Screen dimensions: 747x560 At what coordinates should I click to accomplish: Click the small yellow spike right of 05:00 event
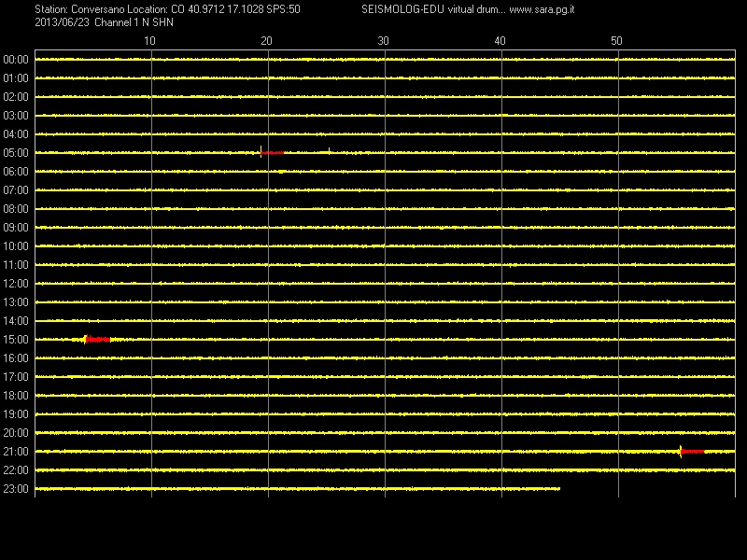click(x=330, y=151)
